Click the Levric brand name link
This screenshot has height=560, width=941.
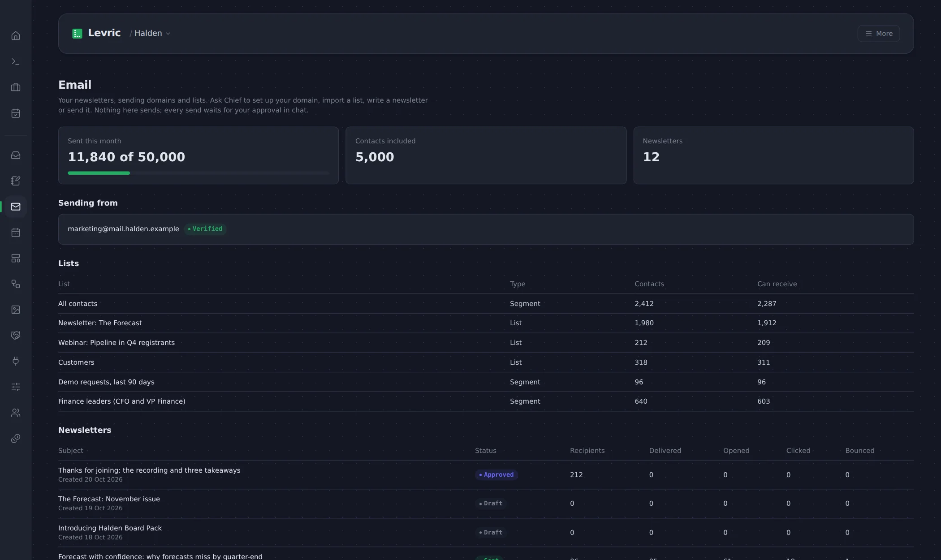pos(104,33)
